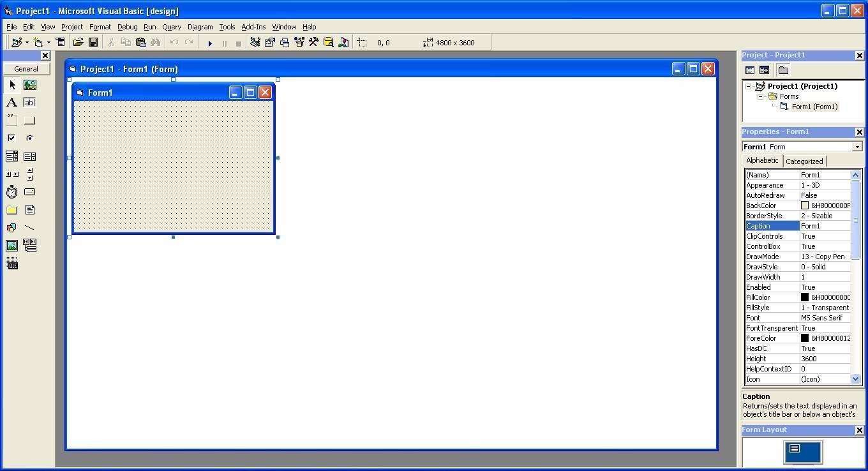The width and height of the screenshot is (868, 471).
Task: Select the vertical scrollbar control tool
Action: point(29,174)
